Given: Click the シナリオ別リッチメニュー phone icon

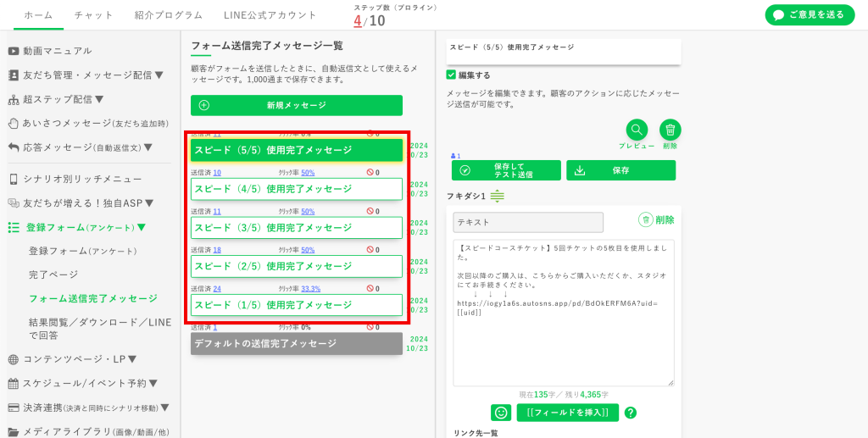Looking at the screenshot, I should pos(14,180).
